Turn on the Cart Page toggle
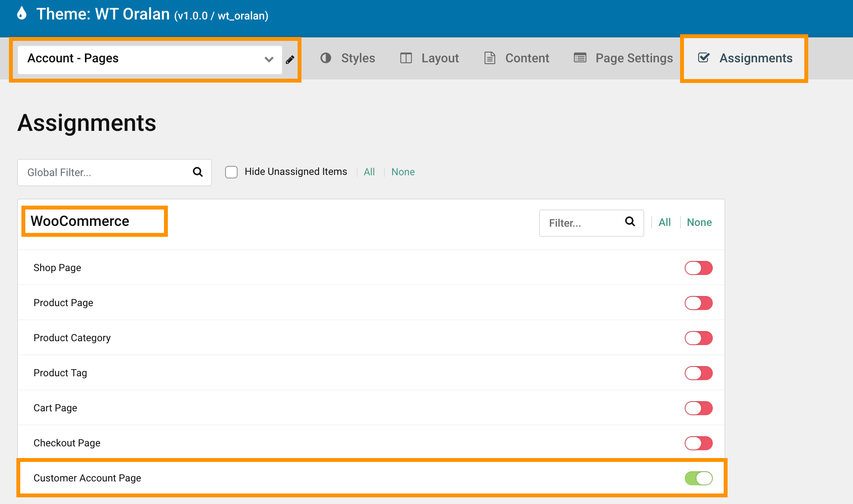853x504 pixels. (x=698, y=408)
